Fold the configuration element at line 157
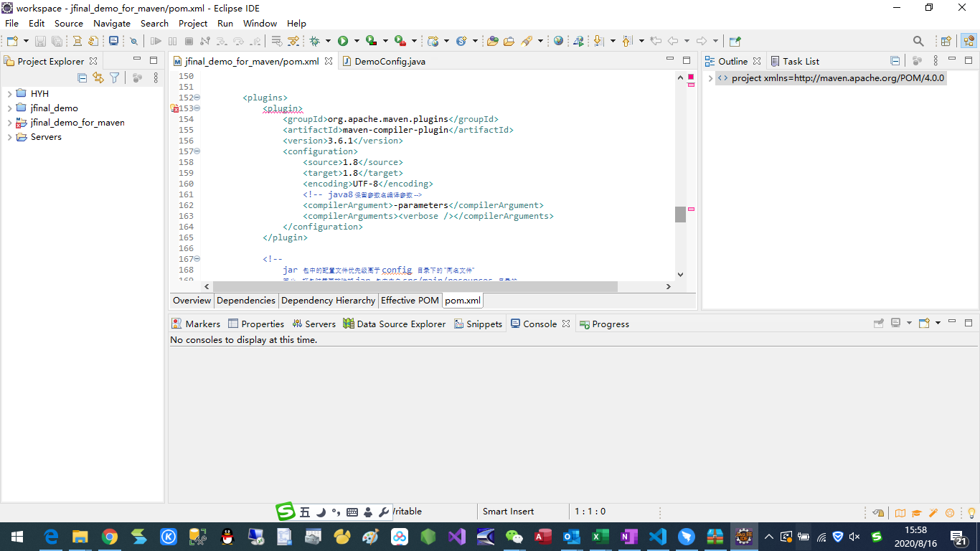This screenshot has width=980, height=551. 197,151
